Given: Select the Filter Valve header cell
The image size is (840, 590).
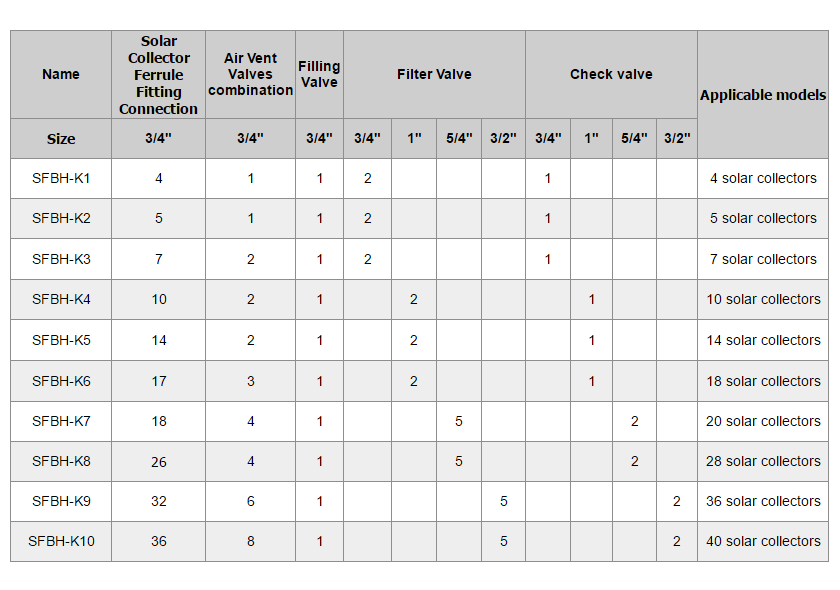Looking at the screenshot, I should [434, 74].
